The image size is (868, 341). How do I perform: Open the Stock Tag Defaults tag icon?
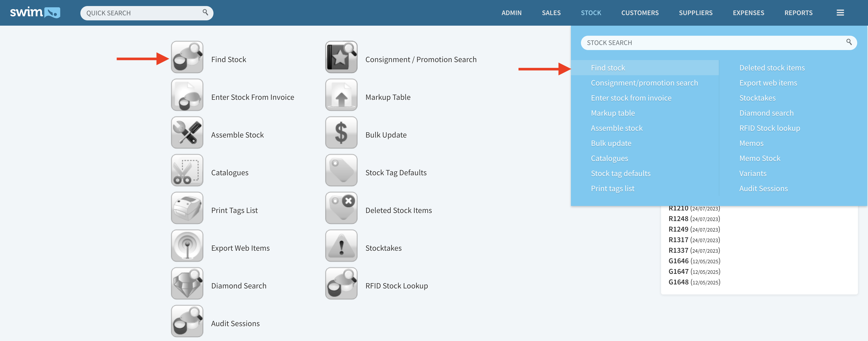pyautogui.click(x=341, y=171)
